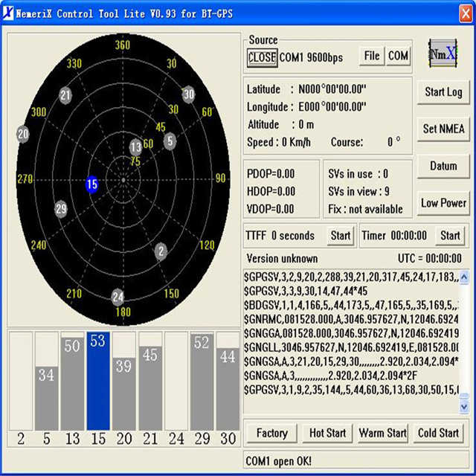The height and width of the screenshot is (476, 476).
Task: Click Start Log button
Action: click(443, 92)
